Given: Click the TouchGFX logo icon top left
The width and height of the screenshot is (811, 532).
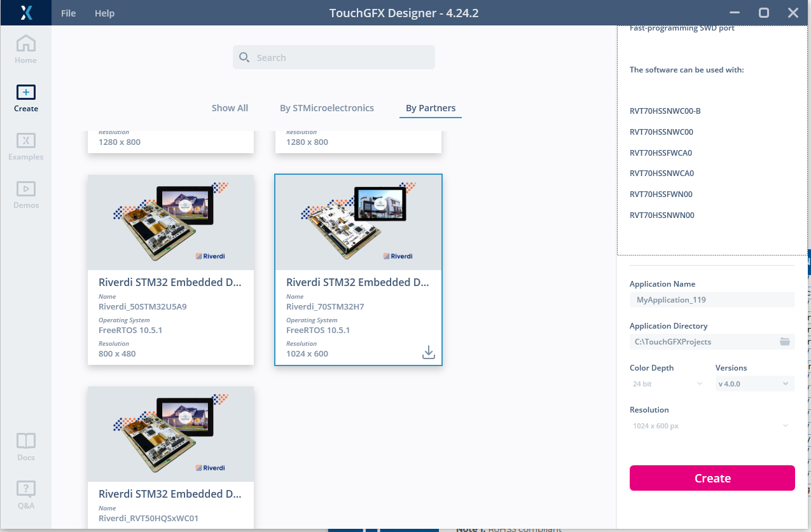Looking at the screenshot, I should 25,13.
